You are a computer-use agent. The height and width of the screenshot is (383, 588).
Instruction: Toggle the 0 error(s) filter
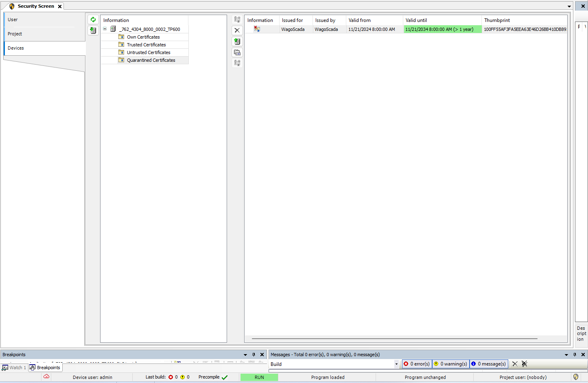417,364
